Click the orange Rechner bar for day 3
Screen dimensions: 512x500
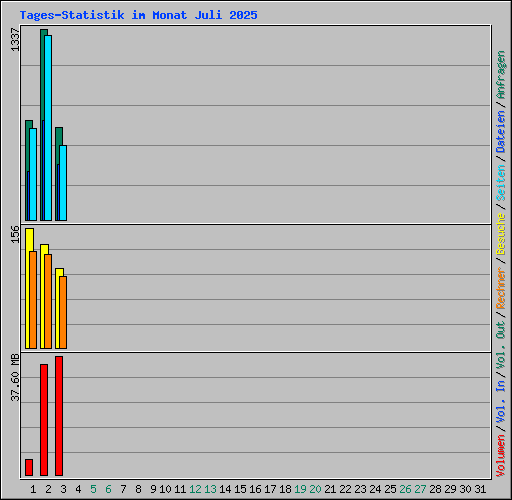[x=63, y=312]
